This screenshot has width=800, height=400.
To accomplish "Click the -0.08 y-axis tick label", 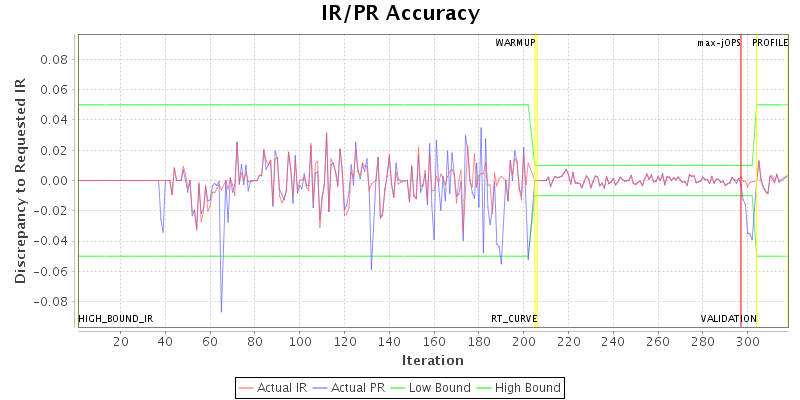I will coord(52,301).
